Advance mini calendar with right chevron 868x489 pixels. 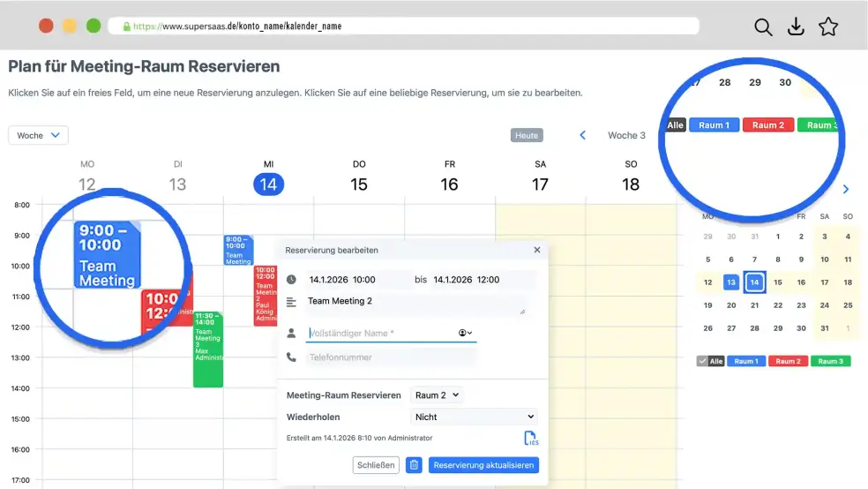click(846, 190)
